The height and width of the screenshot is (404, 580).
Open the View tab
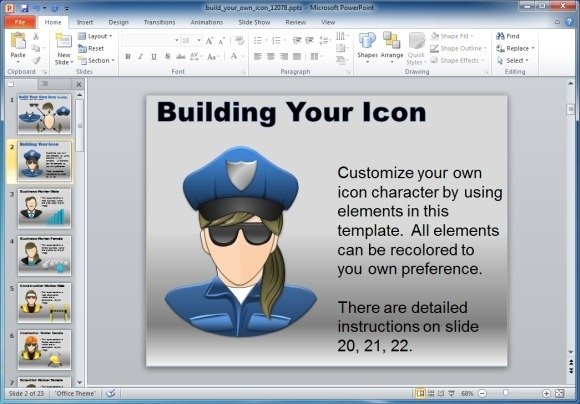[328, 22]
